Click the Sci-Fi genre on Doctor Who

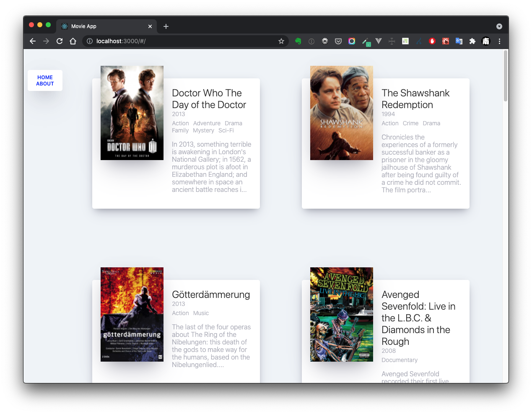click(x=226, y=130)
